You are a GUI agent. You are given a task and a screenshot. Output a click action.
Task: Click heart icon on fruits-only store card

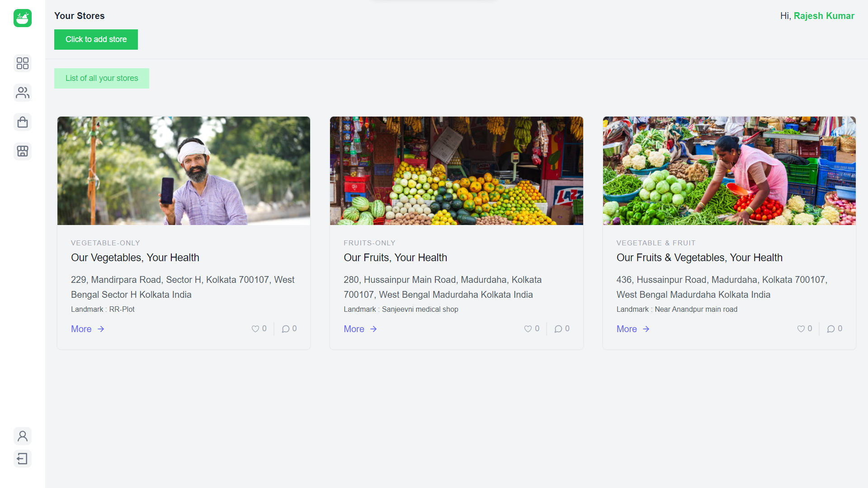coord(528,329)
